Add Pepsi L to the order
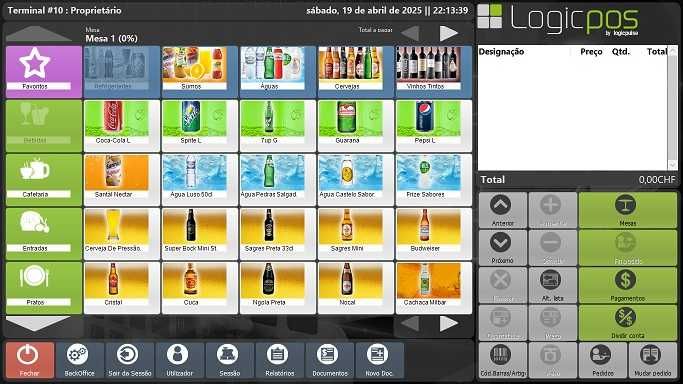683x384 pixels. [x=433, y=125]
